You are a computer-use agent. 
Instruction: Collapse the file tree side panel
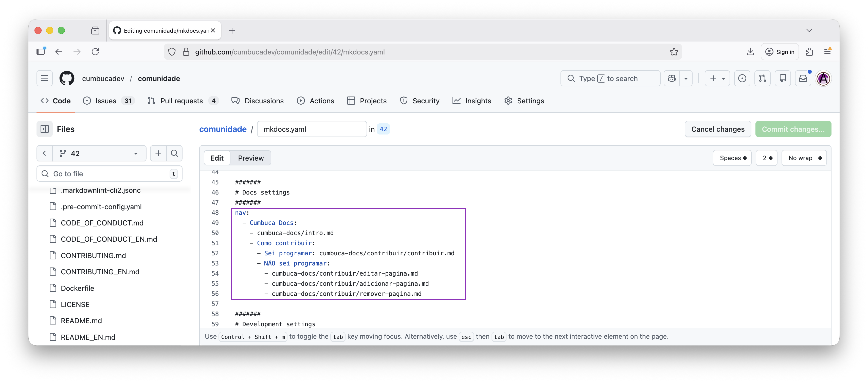point(44,129)
